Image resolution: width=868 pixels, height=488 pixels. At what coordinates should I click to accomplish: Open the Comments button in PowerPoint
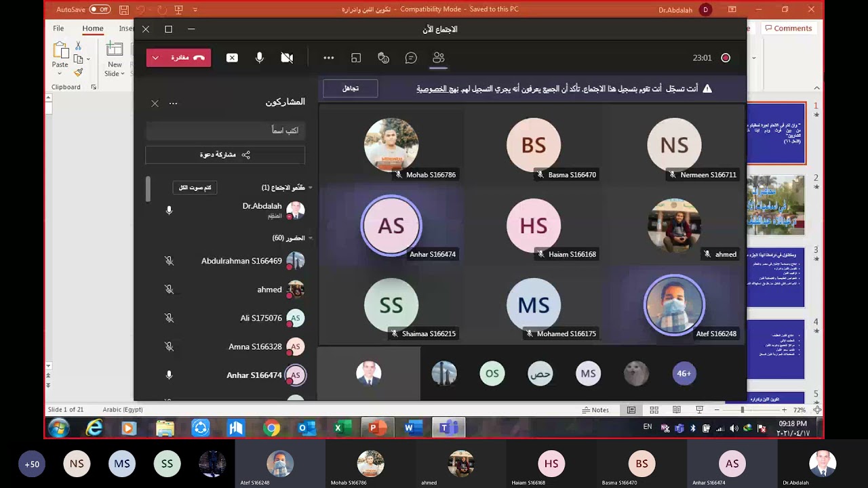[788, 28]
